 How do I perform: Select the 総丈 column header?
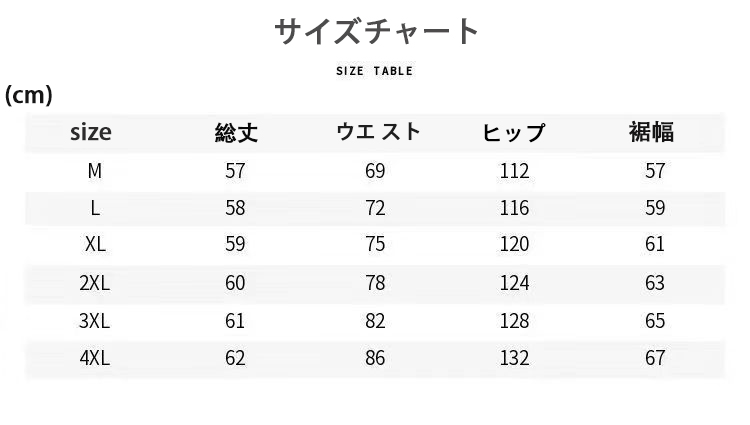pos(235,132)
